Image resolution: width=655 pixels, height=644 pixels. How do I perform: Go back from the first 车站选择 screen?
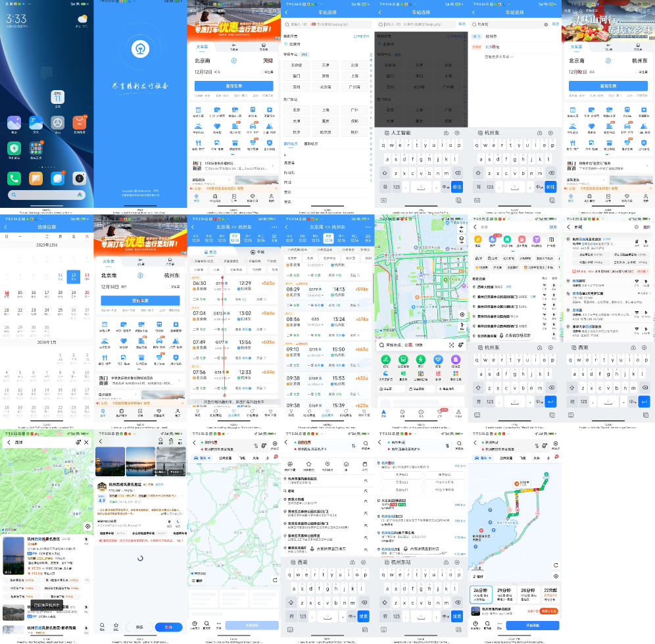click(287, 12)
